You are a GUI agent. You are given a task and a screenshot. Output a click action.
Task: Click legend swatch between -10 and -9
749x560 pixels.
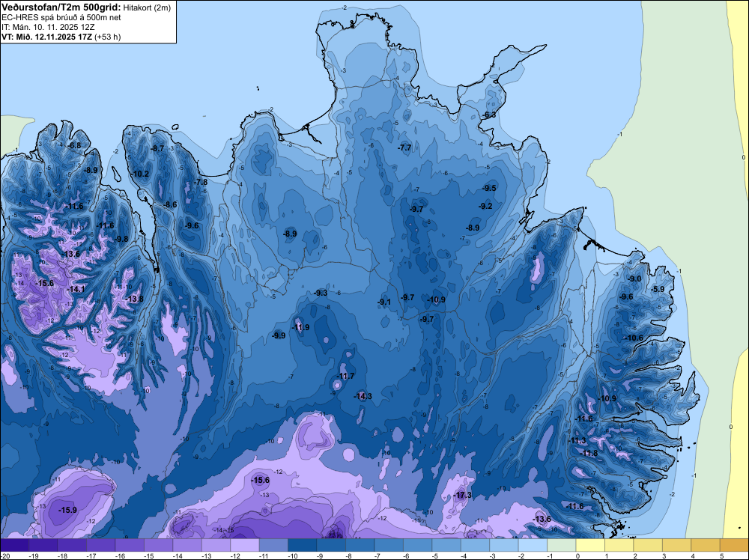(303, 545)
